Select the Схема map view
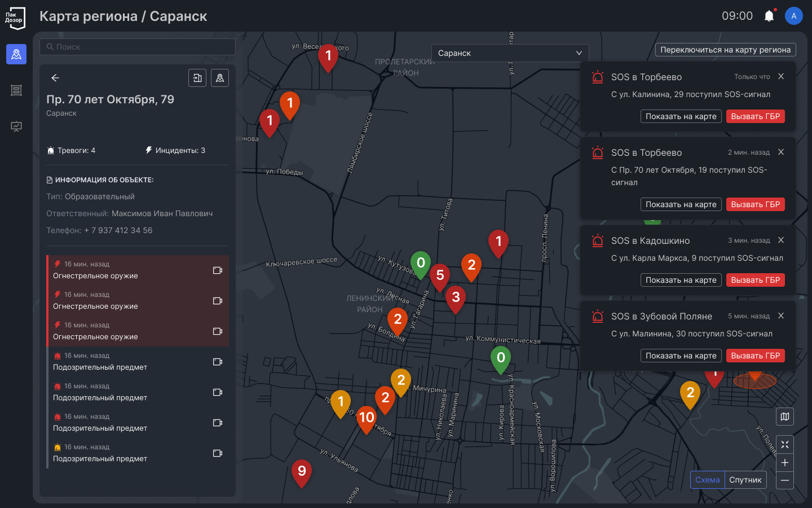This screenshot has height=508, width=812. click(707, 480)
